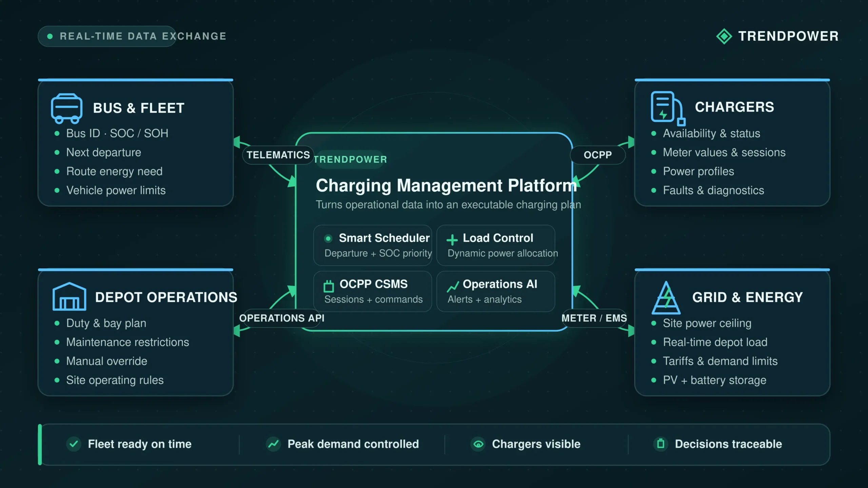Click 'Departure + SOC priority' subtitle

click(x=378, y=253)
